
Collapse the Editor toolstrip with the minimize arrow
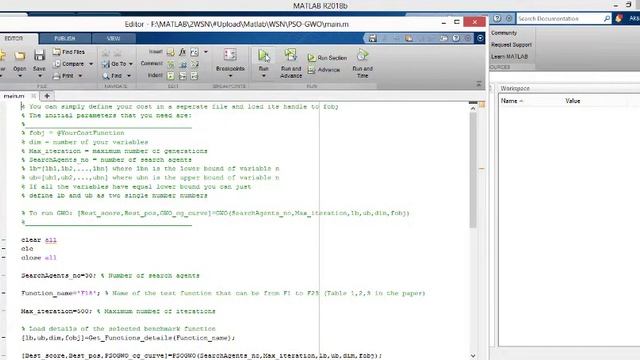tap(478, 84)
